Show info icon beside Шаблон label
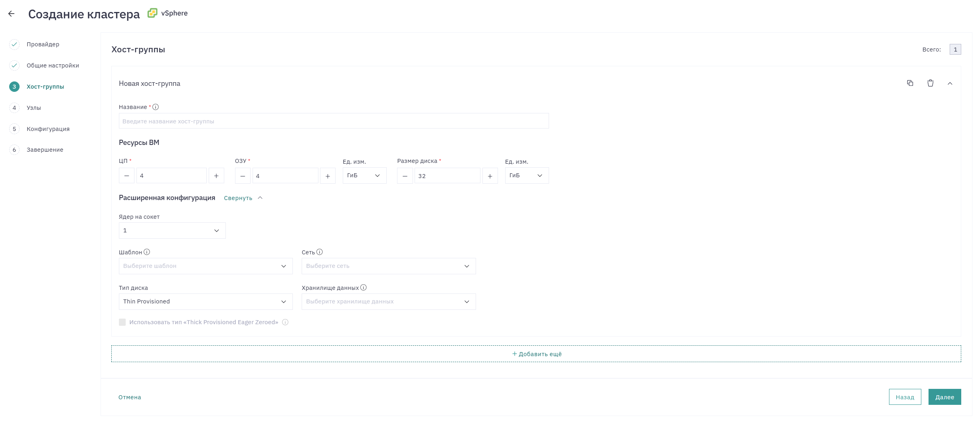The width and height of the screenshot is (980, 424). pyautogui.click(x=147, y=252)
